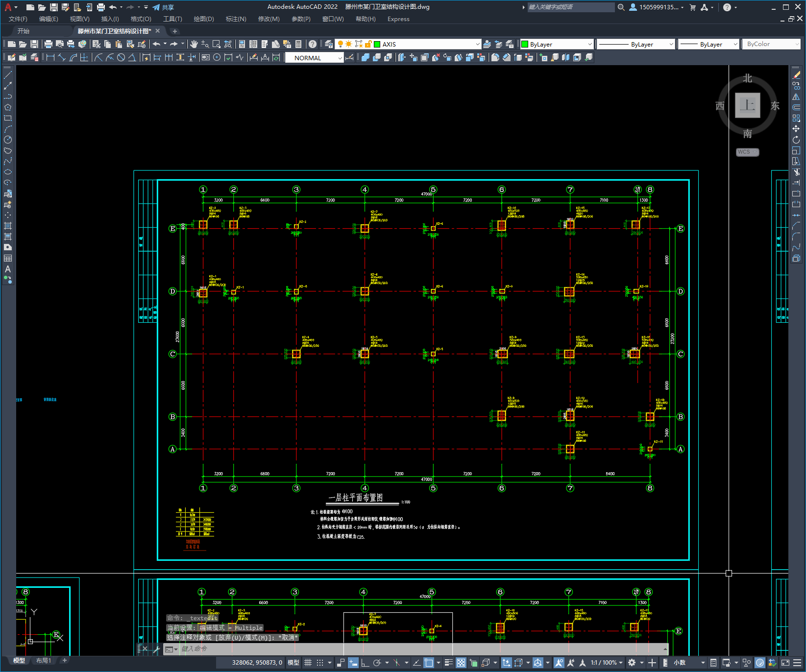This screenshot has height=672, width=806.
Task: Click the Plot print icon
Action: 49,45
